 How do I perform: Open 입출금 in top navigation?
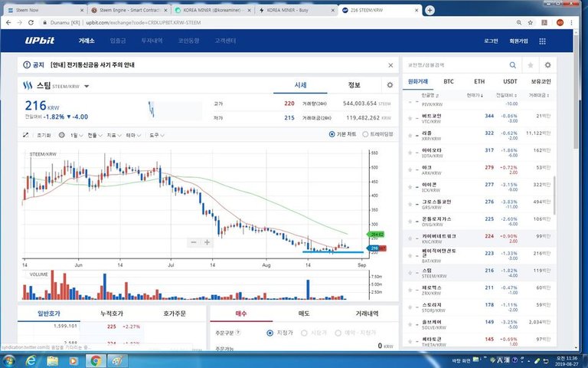(118, 41)
